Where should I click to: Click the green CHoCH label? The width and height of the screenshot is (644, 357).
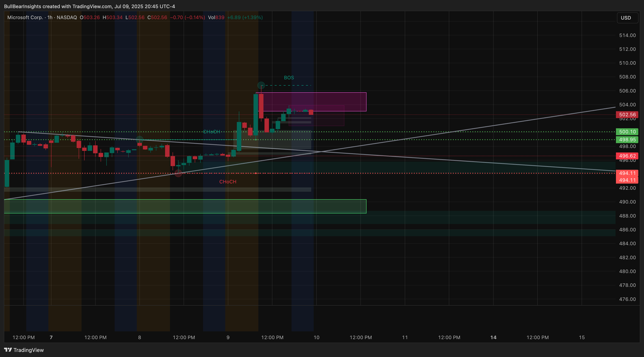pyautogui.click(x=211, y=132)
